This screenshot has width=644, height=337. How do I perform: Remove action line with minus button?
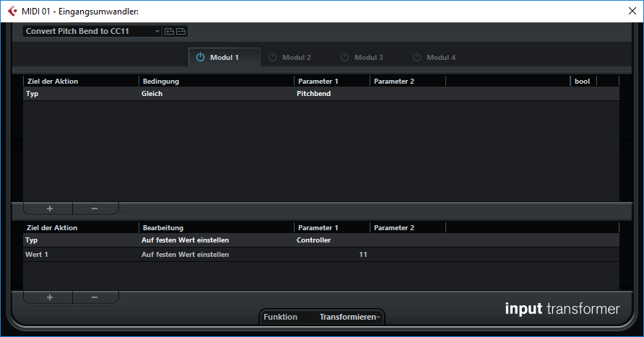pos(95,297)
